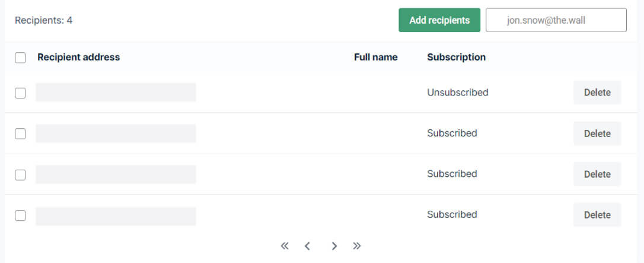Screen dimensions: 644x263
Task: Click the Subscription column header
Action: [456, 57]
